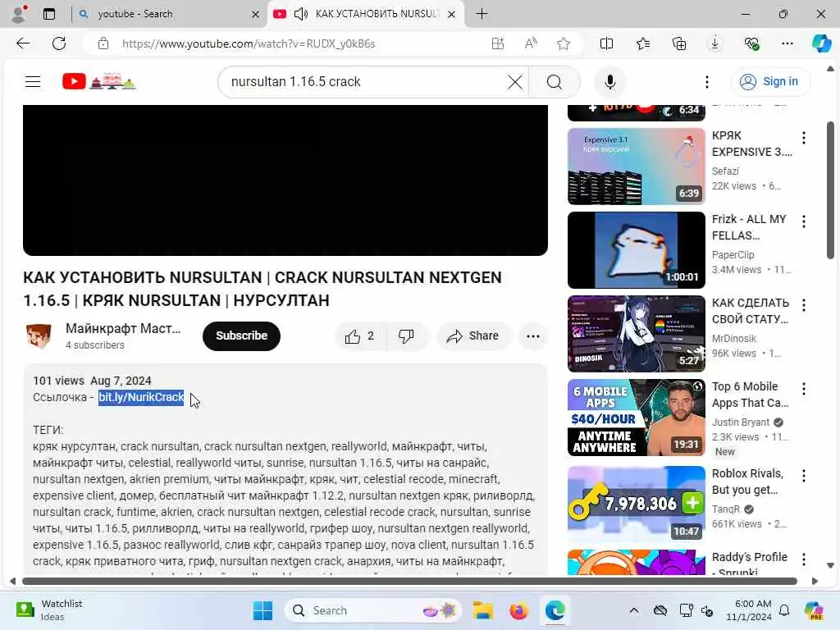This screenshot has width=840, height=630.
Task: Activate Read aloud icon
Action: [531, 43]
